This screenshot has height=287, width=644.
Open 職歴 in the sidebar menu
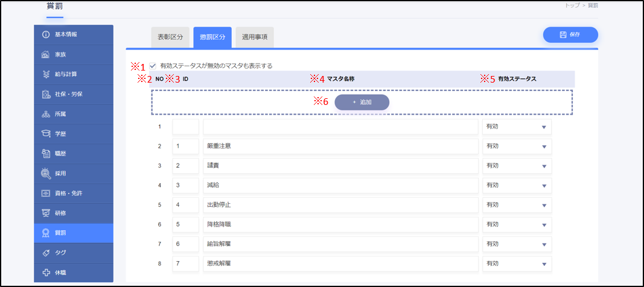pos(74,154)
